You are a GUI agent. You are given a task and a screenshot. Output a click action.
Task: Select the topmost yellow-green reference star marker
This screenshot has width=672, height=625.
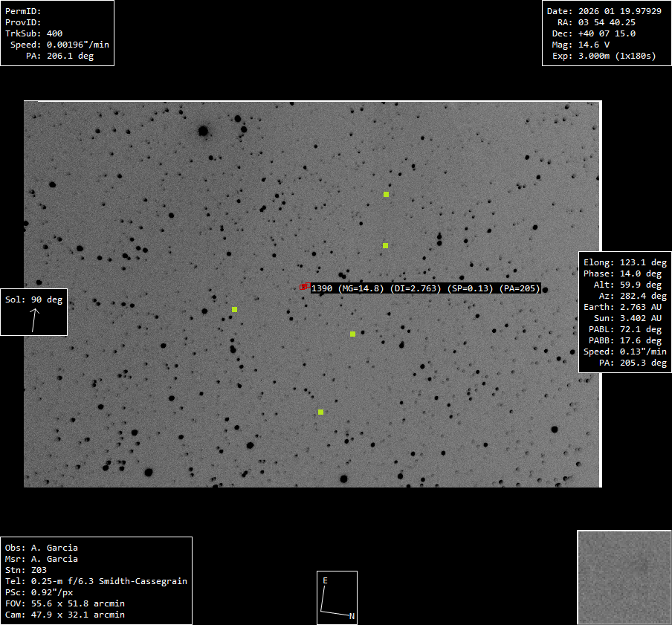[386, 194]
